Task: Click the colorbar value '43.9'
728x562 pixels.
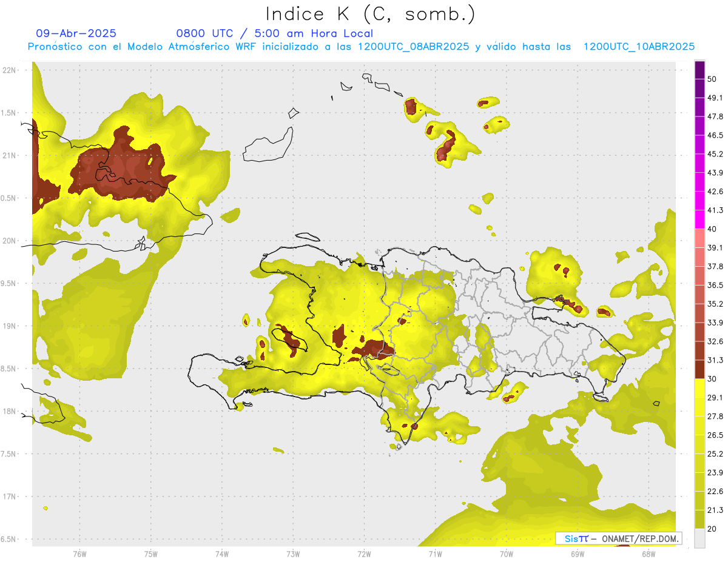Action: pos(715,173)
